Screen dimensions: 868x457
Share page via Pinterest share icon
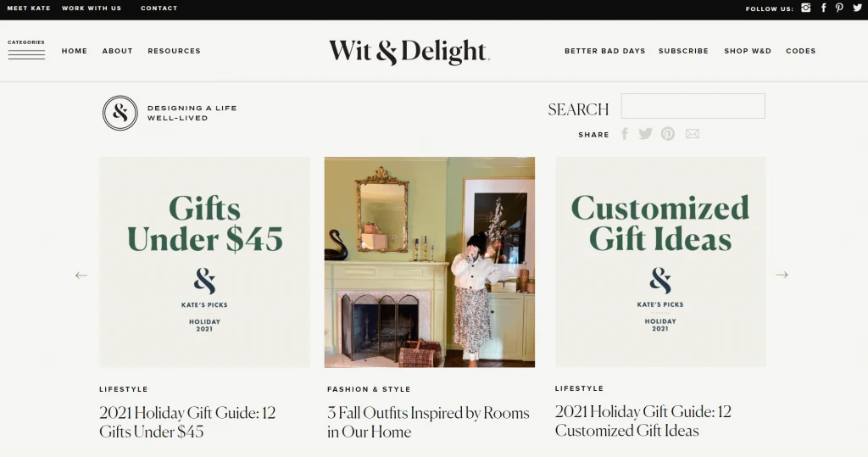pyautogui.click(x=668, y=134)
